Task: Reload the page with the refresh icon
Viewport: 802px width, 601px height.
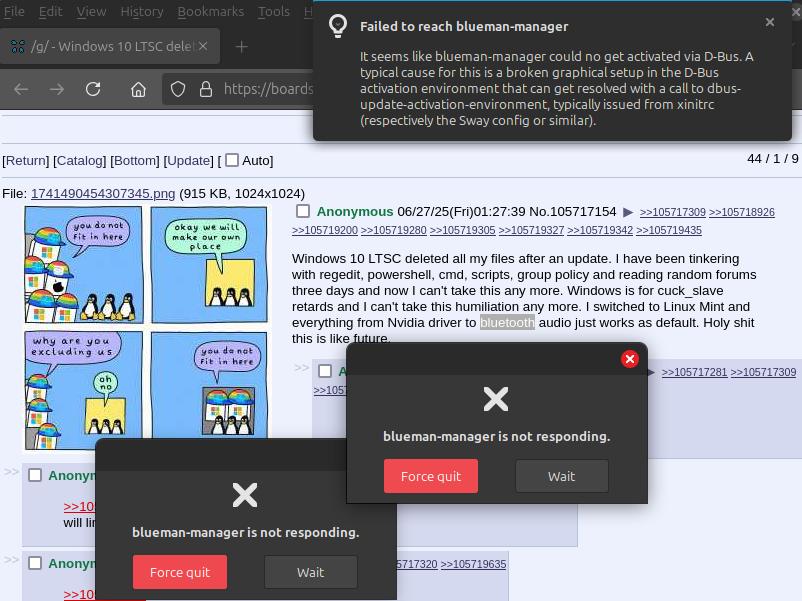Action: tap(93, 90)
